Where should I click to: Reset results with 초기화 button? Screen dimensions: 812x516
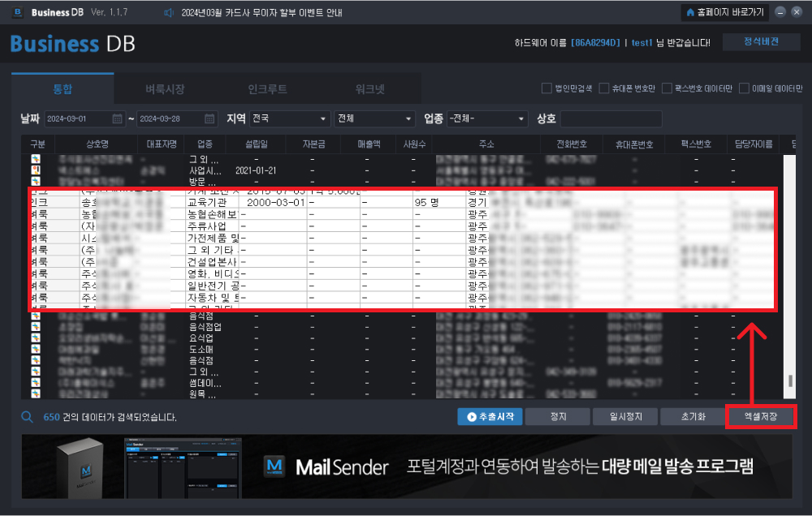coord(693,417)
